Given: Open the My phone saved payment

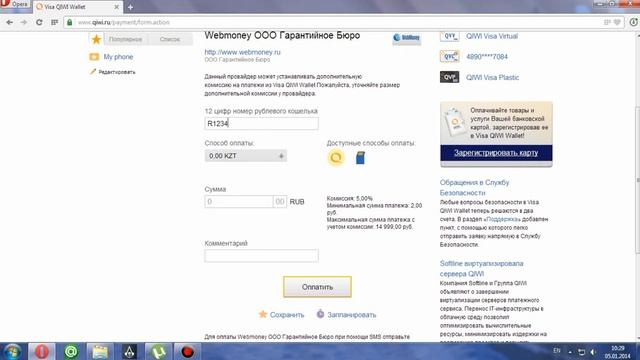Looking at the screenshot, I should tap(118, 57).
